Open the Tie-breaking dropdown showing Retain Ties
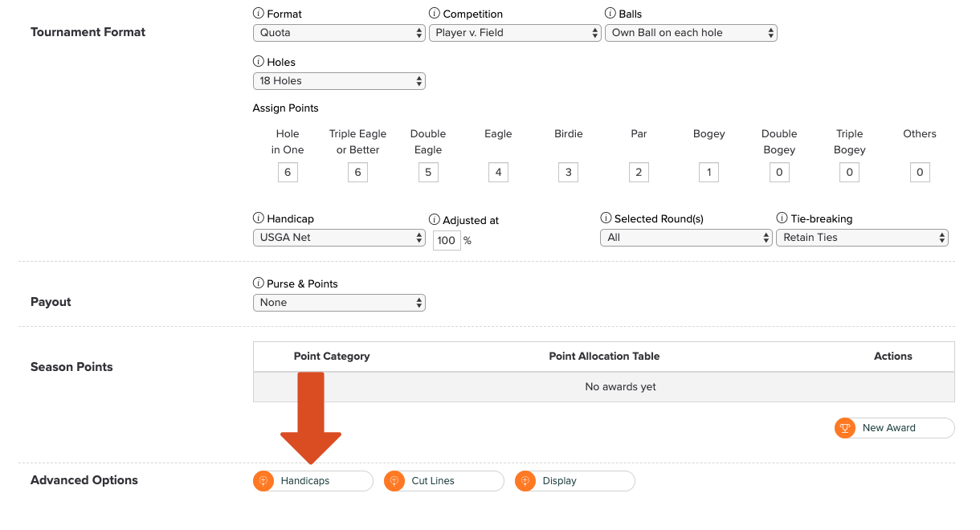This screenshot has height=530, width=980. tap(861, 238)
